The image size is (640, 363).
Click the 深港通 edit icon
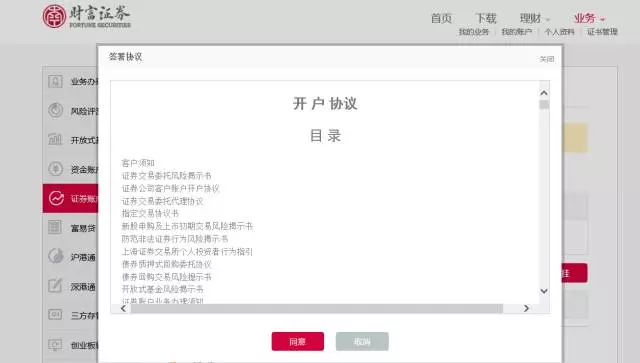coord(56,286)
